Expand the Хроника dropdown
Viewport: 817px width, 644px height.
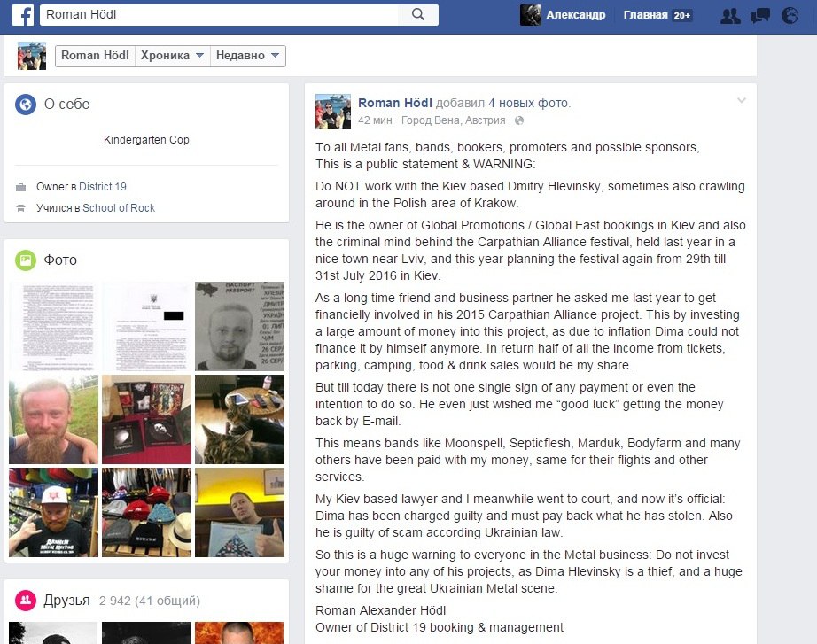click(172, 56)
